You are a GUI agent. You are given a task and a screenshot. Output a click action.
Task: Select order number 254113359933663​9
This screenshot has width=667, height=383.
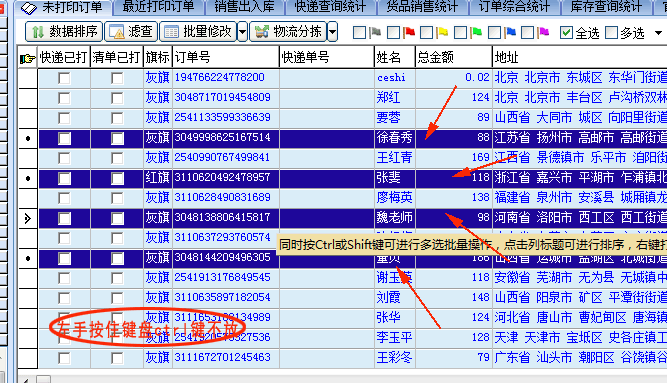pos(222,117)
